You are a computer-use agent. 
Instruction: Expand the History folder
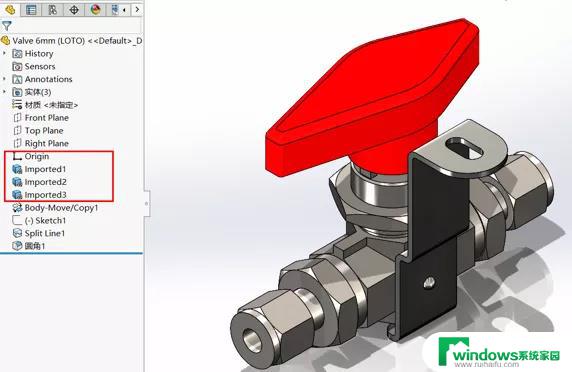tap(4, 53)
